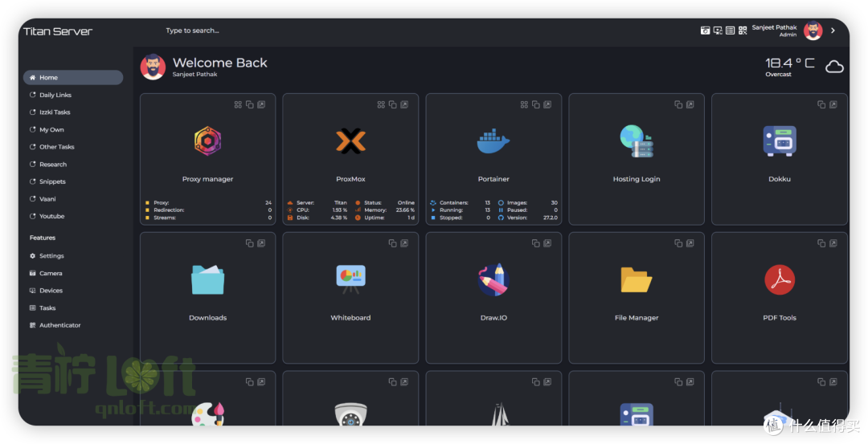Click open-external icon on File Manager card

tap(690, 243)
